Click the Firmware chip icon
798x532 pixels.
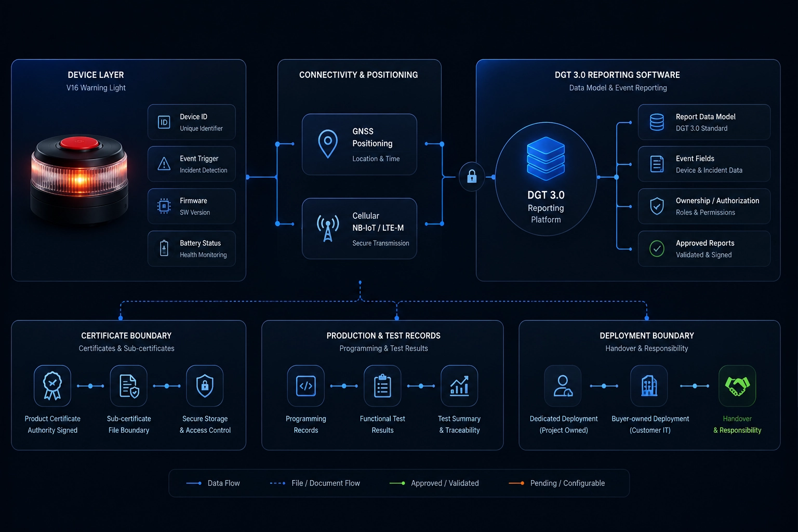(x=164, y=206)
